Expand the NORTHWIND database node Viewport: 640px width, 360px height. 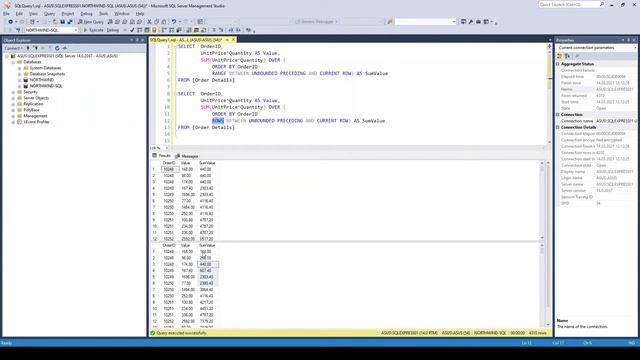point(19,80)
